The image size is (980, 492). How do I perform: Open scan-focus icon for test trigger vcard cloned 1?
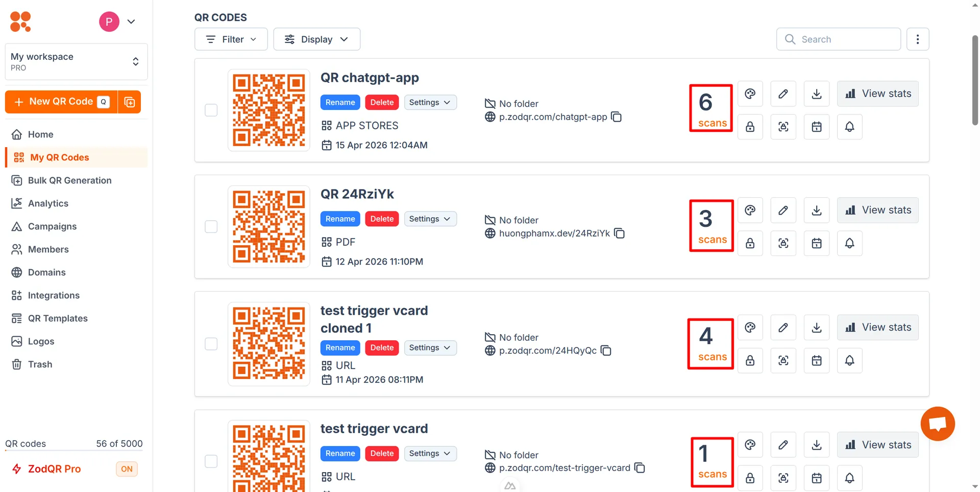(x=783, y=360)
